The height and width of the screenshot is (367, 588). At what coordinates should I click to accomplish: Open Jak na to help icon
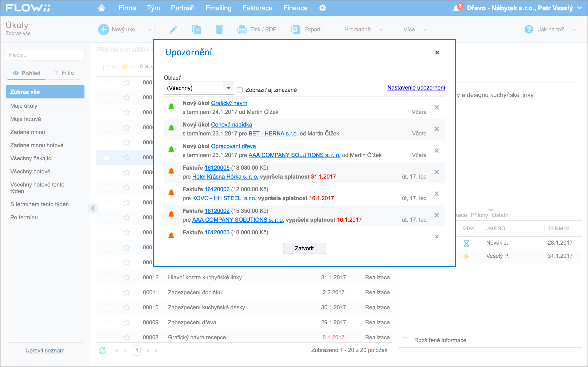528,30
